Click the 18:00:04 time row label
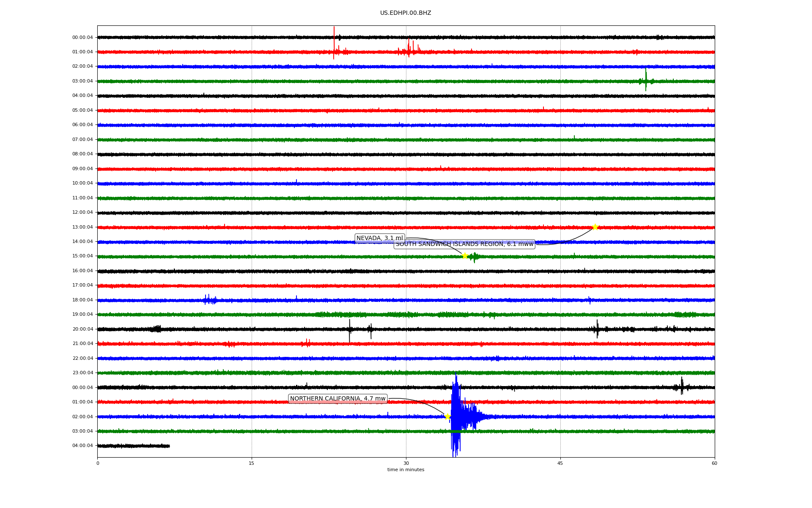812x508 pixels. pyautogui.click(x=82, y=300)
